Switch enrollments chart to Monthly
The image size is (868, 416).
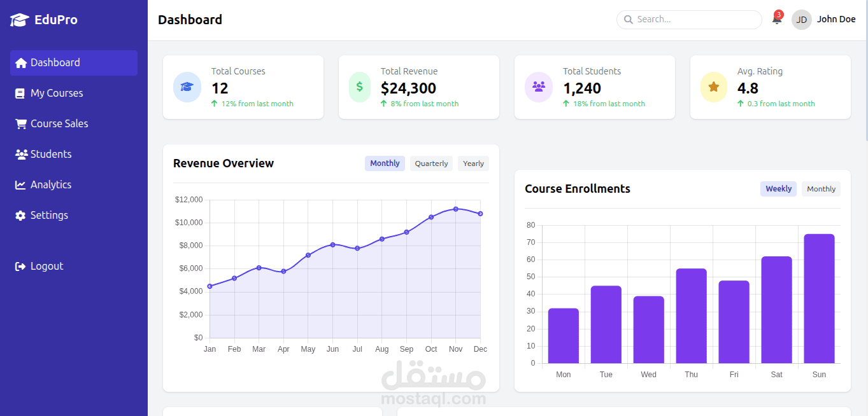pyautogui.click(x=821, y=189)
